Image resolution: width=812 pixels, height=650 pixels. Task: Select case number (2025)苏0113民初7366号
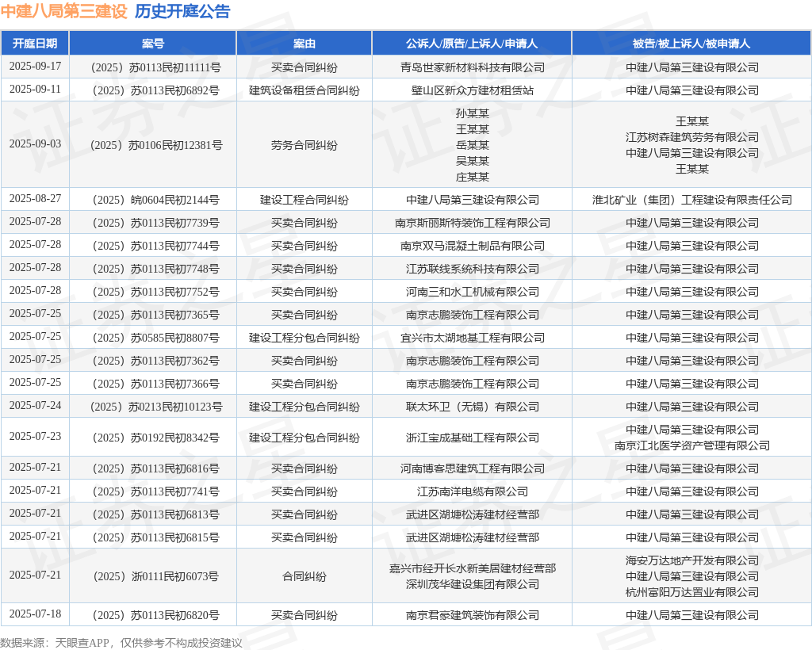click(x=155, y=384)
